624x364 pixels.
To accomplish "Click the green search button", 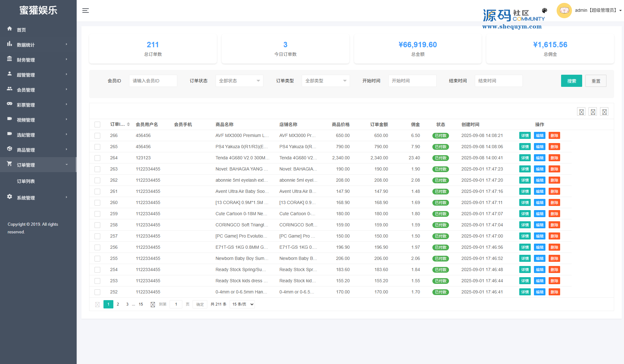I will tap(571, 81).
